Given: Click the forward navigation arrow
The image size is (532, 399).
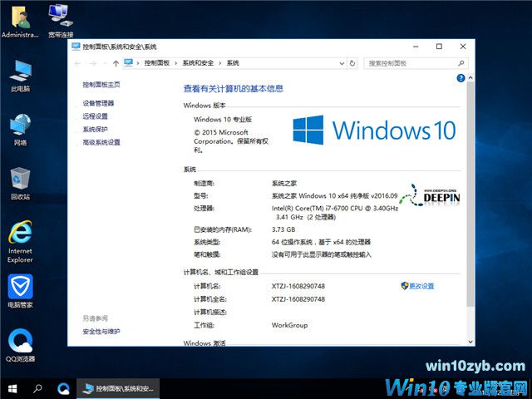Looking at the screenshot, I should 92,63.
